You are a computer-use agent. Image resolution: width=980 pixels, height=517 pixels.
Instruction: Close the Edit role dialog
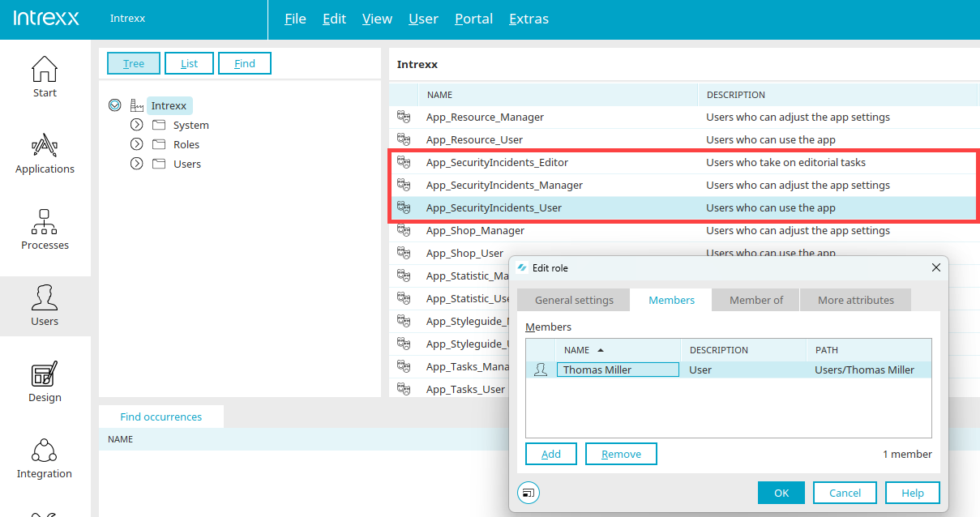click(935, 267)
